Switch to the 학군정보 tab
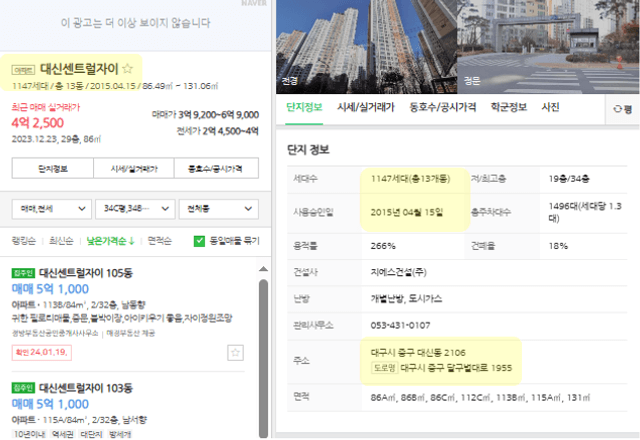 (x=509, y=107)
